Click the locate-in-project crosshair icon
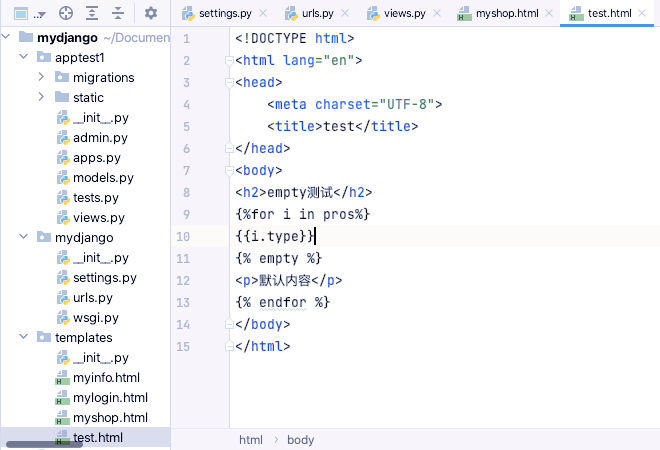 [x=66, y=13]
